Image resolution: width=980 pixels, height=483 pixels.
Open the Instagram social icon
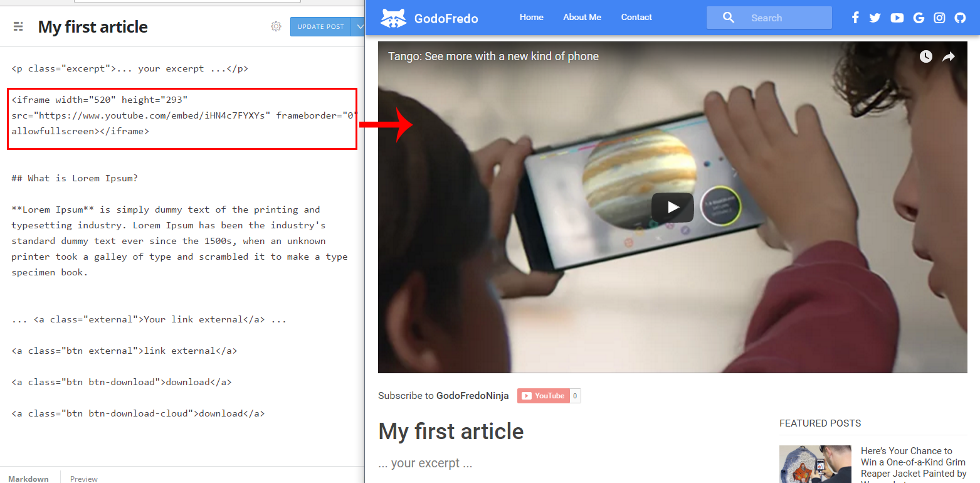click(x=939, y=18)
